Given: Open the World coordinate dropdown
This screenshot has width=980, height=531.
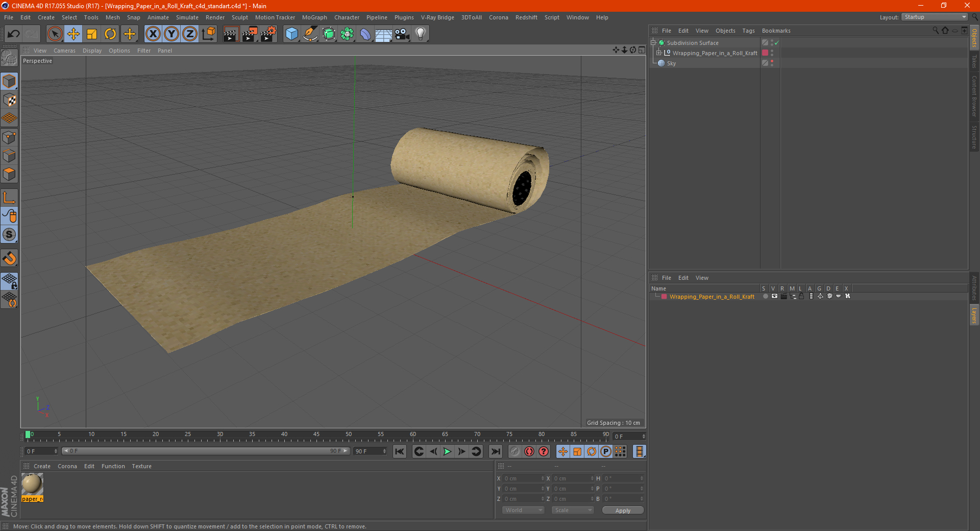Looking at the screenshot, I should pyautogui.click(x=523, y=510).
